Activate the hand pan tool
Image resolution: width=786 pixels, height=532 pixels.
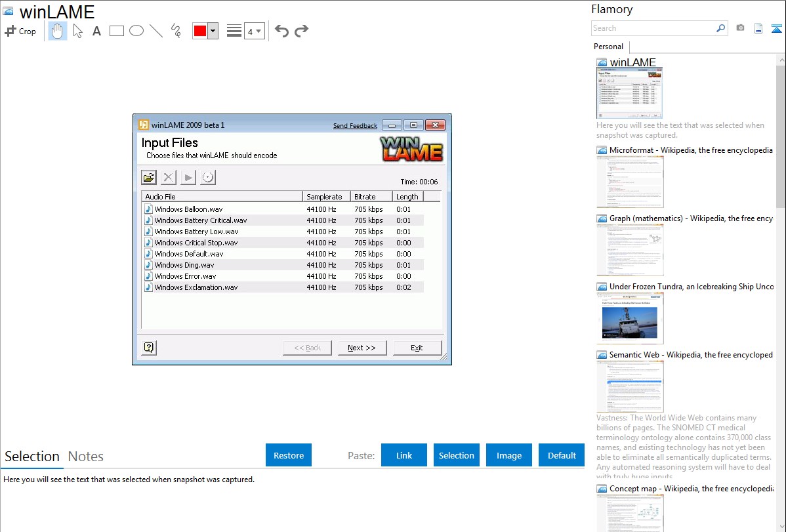coord(58,31)
